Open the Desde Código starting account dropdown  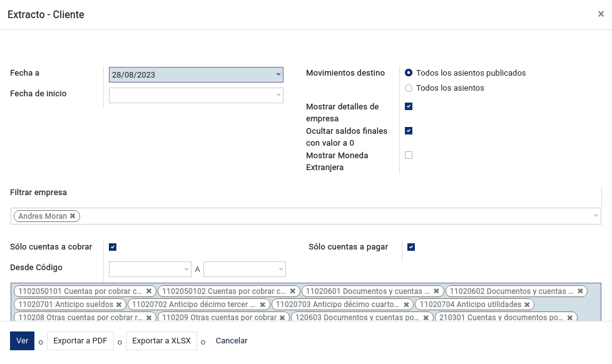(x=150, y=269)
